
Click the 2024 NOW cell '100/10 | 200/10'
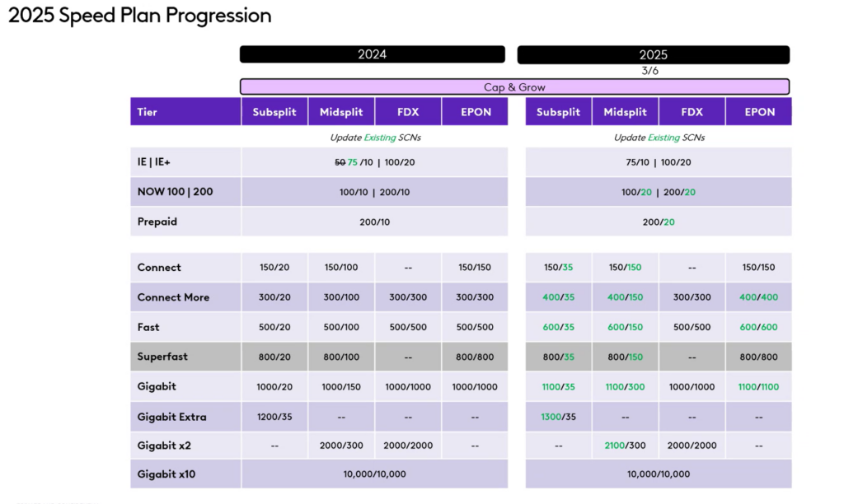(x=375, y=192)
